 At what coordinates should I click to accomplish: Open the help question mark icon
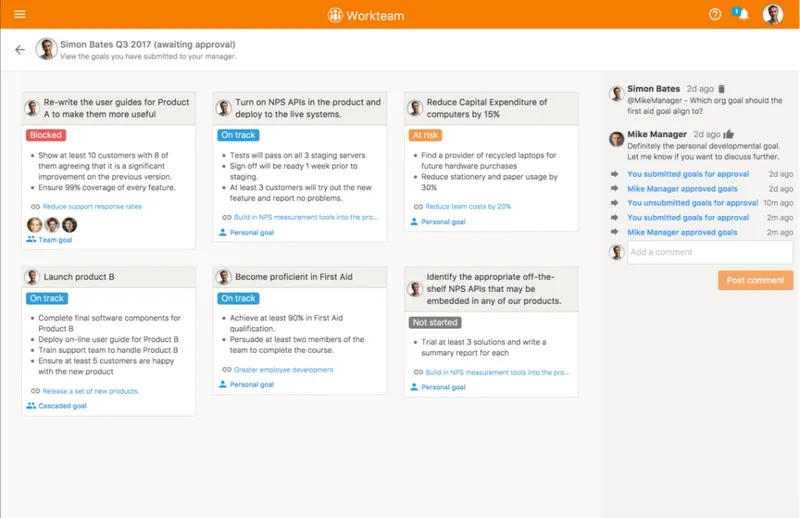pyautogui.click(x=715, y=14)
